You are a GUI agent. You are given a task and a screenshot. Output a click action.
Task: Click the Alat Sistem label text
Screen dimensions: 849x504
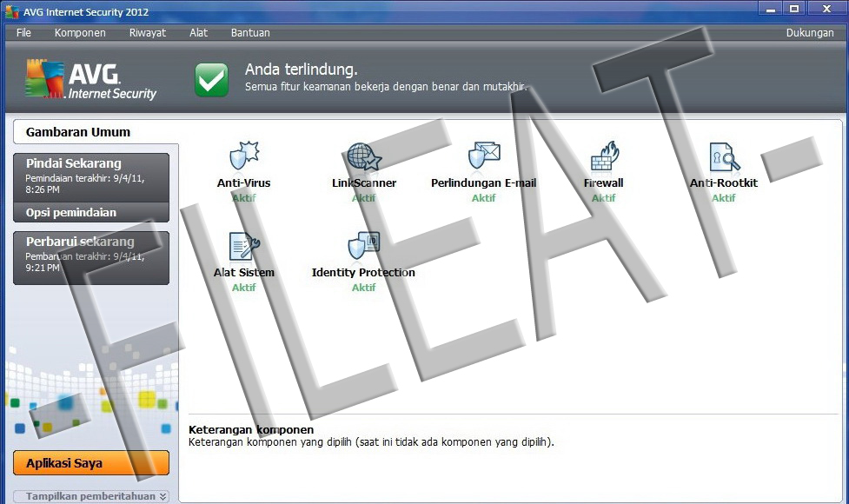(x=243, y=272)
